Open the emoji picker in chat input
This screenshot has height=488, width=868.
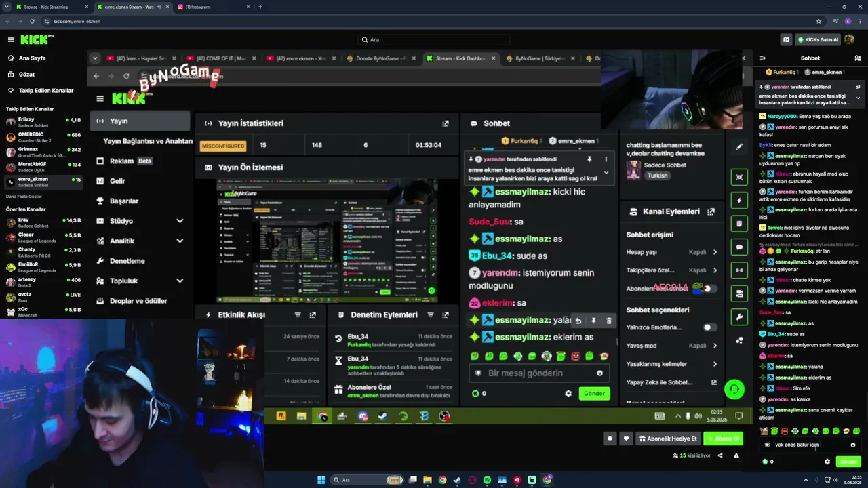[853, 445]
